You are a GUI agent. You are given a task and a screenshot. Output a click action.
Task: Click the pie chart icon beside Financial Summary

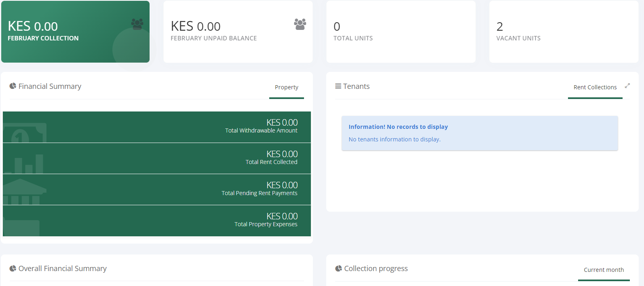tap(13, 86)
